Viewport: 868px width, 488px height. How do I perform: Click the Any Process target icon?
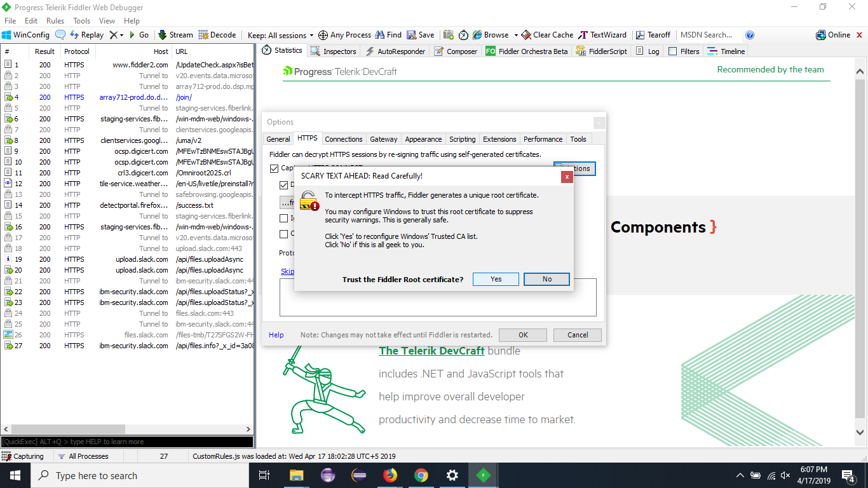coord(323,35)
